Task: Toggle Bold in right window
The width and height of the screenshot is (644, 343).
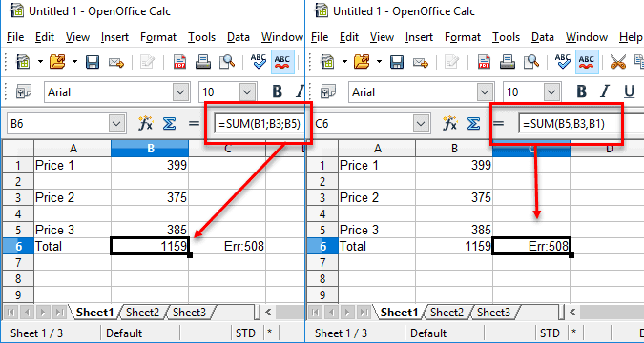Action: click(x=582, y=91)
